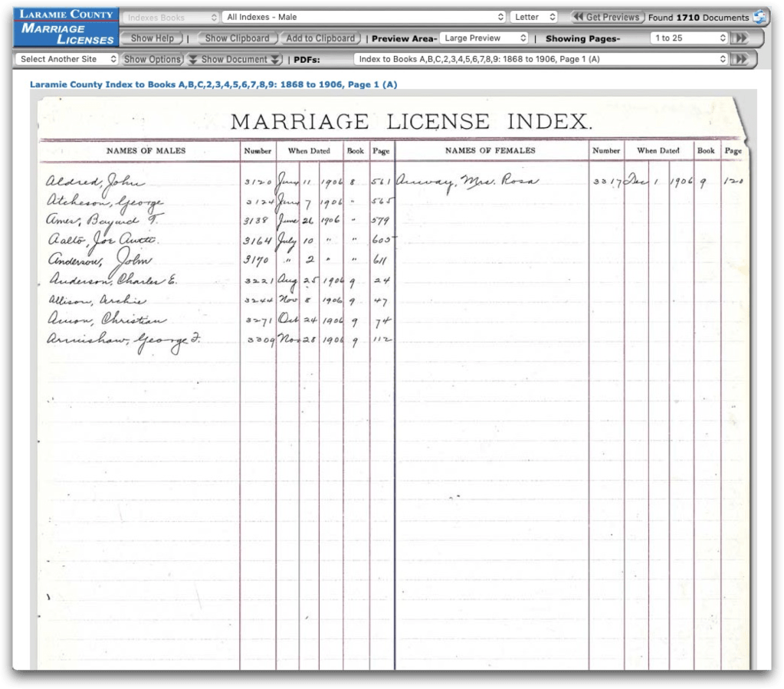The width and height of the screenshot is (784, 689).
Task: Open the PDFs index page dropdown
Action: 541,59
